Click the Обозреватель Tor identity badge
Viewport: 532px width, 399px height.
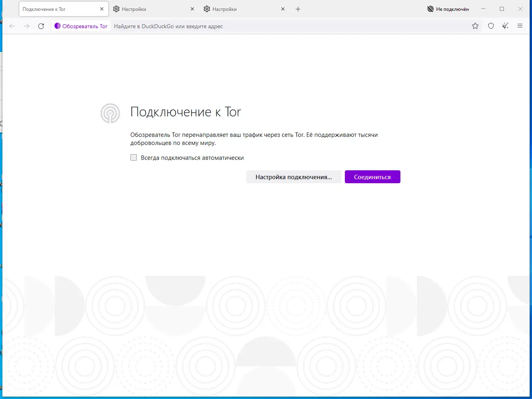(x=81, y=26)
